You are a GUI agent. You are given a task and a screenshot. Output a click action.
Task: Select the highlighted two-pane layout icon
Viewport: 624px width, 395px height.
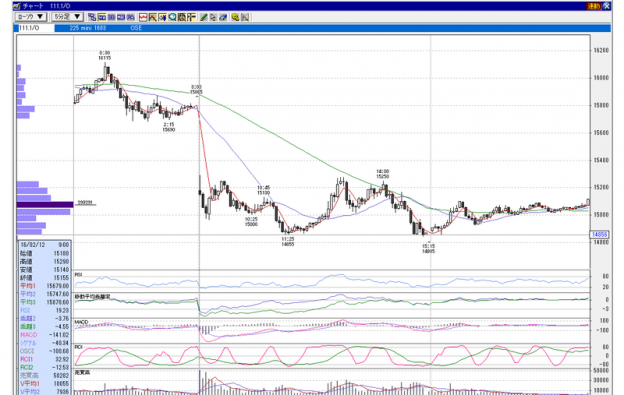[101, 17]
